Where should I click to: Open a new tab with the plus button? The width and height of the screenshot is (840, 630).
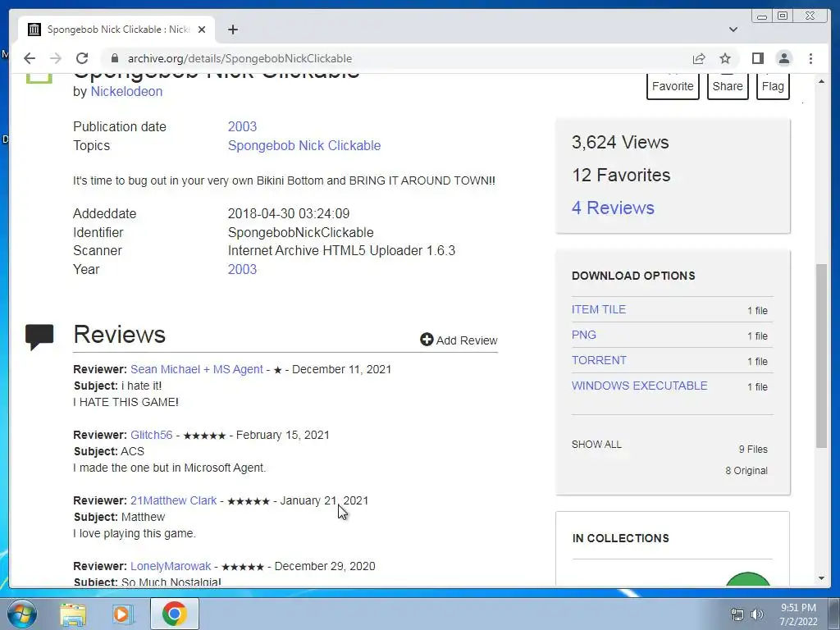(x=232, y=30)
